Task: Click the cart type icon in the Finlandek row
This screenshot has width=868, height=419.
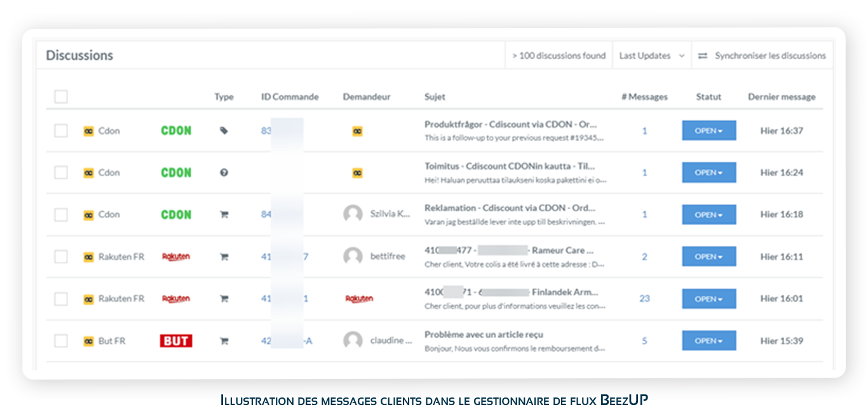Action: click(x=224, y=299)
